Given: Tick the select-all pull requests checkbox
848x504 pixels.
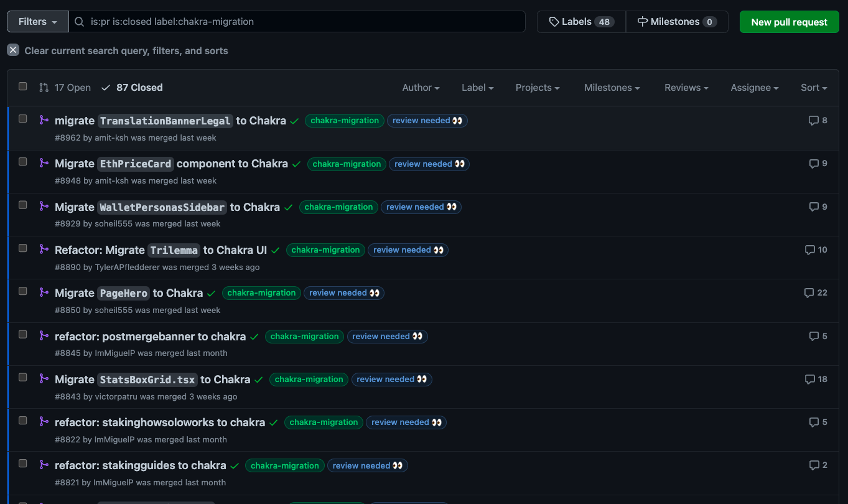Looking at the screenshot, I should click(x=23, y=86).
